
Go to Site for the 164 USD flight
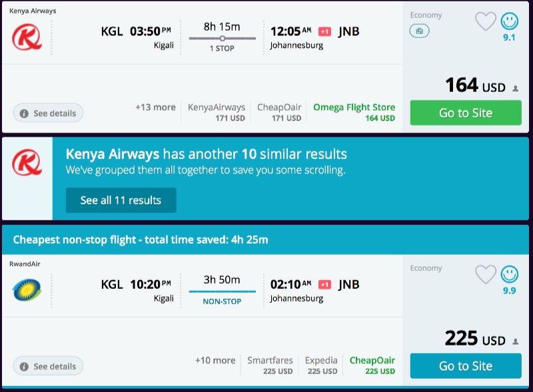click(465, 112)
